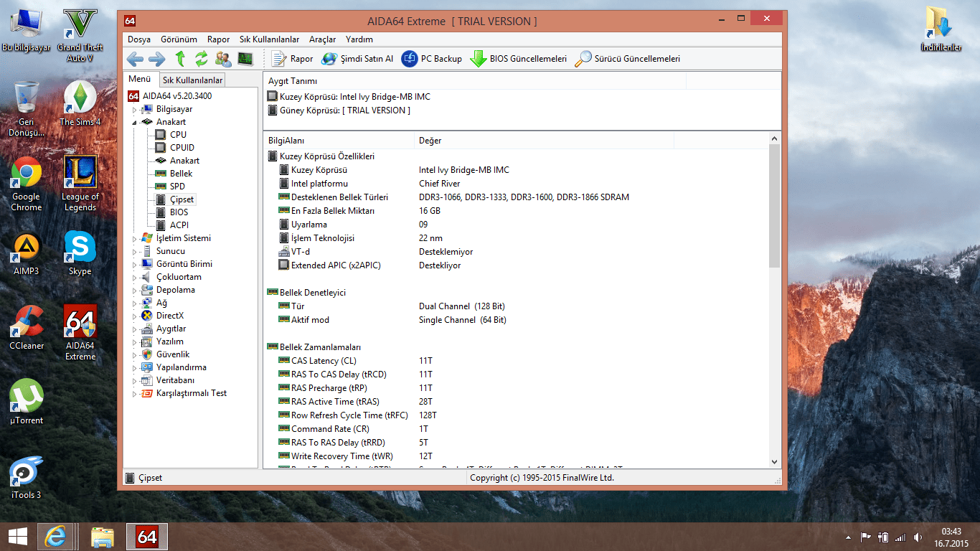This screenshot has width=980, height=551.
Task: Expand the Sunucu tree node
Action: pyautogui.click(x=133, y=252)
